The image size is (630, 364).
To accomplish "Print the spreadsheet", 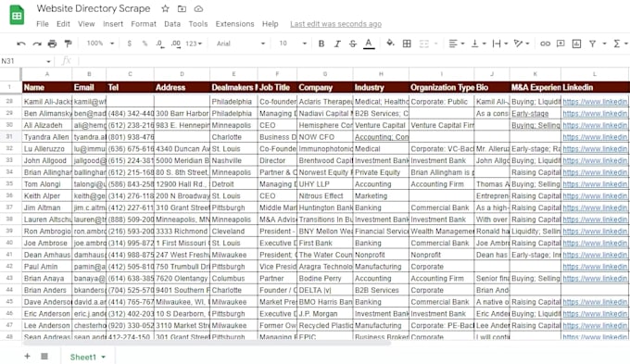I will [52, 44].
